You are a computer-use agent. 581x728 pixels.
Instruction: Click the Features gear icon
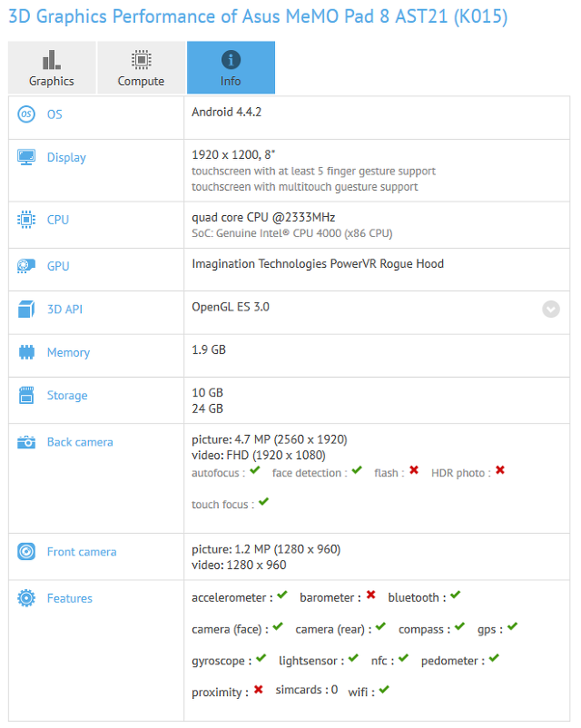pyautogui.click(x=26, y=598)
